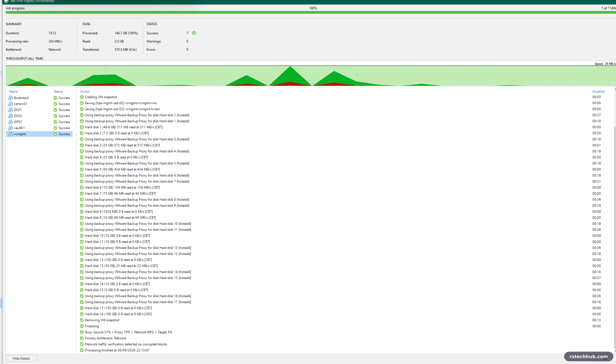The image size is (616, 364).
Task: Sort VM list by Name column
Action: coord(13,92)
